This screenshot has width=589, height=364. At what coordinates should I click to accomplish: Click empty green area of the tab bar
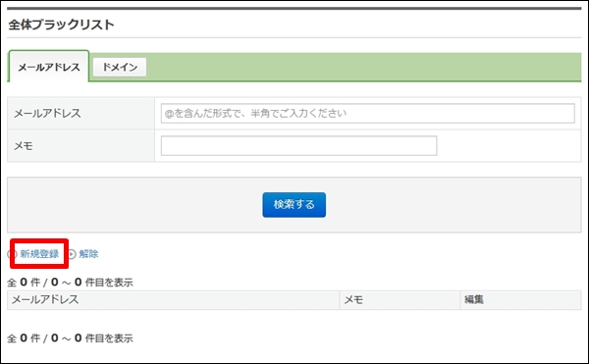pyautogui.click(x=363, y=67)
